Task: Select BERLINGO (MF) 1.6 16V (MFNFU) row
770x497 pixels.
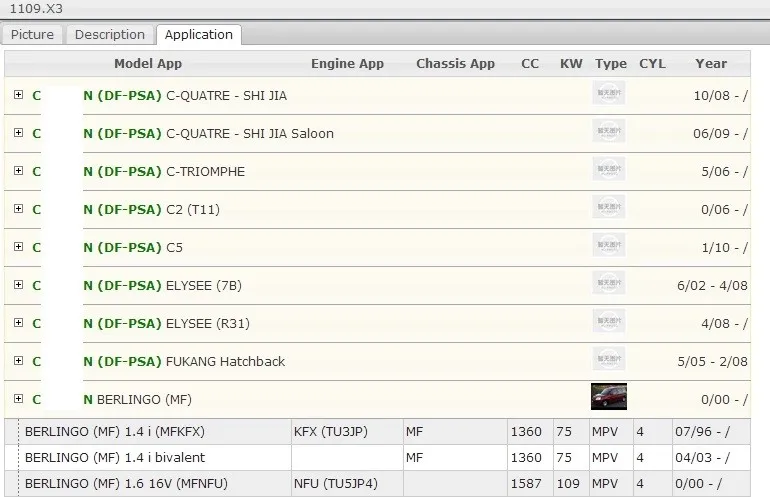Action: (x=378, y=484)
